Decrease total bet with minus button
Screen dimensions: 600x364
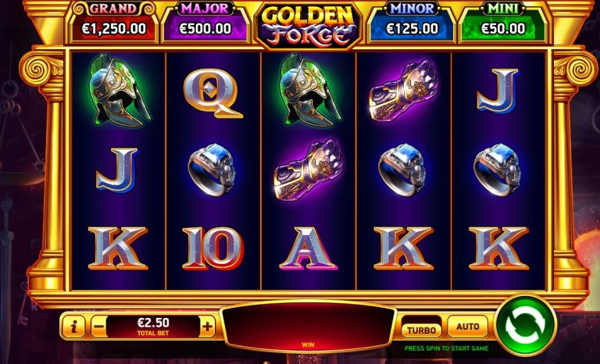(99, 327)
